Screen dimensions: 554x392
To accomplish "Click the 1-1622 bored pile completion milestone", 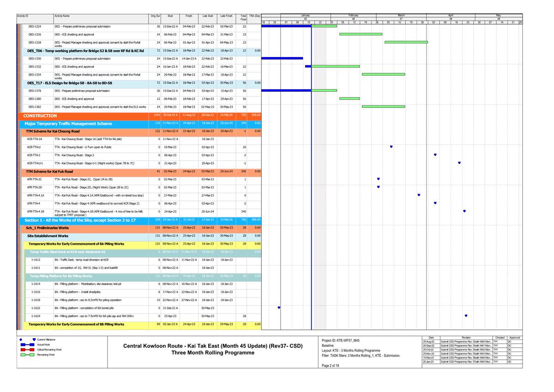I will pyautogui.click(x=279, y=308).
